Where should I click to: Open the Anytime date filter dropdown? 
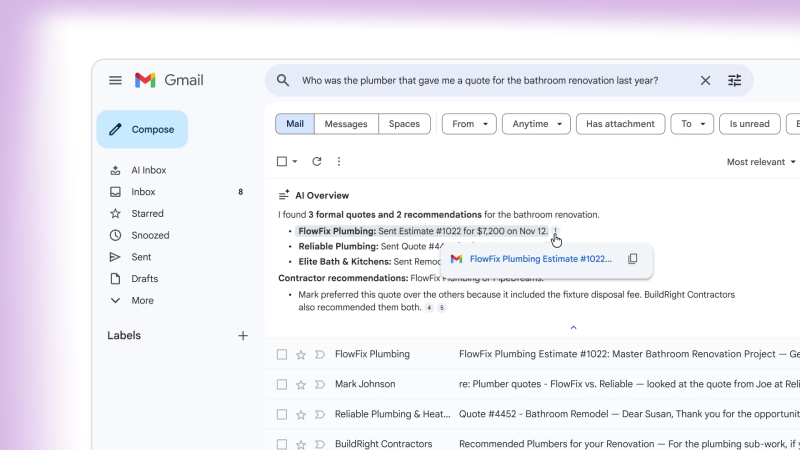coord(536,124)
